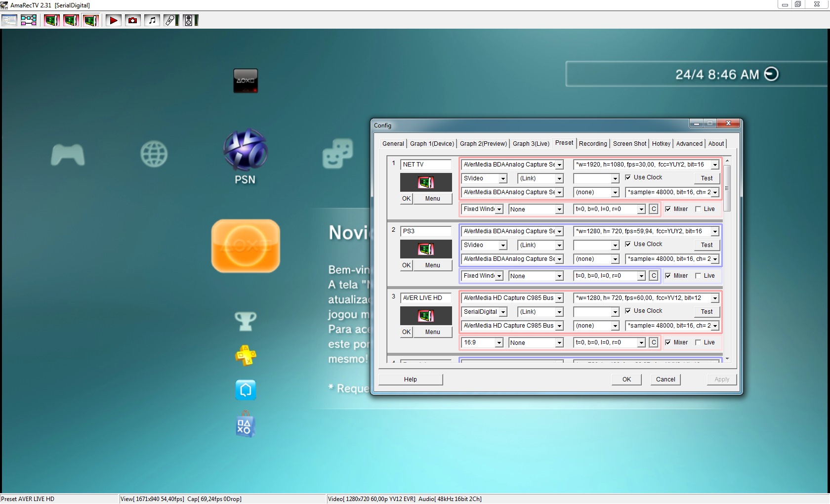Viewport: 830px width, 504px height.
Task: Select first capture card preset in toolbar
Action: coord(51,20)
